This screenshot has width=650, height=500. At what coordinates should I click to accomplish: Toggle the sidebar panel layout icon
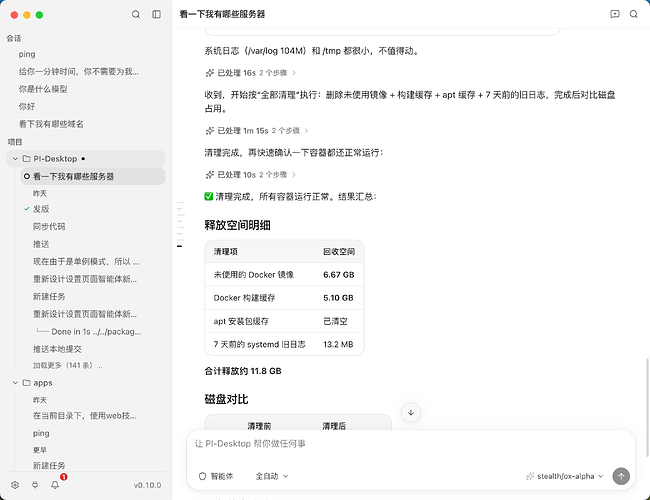pyautogui.click(x=157, y=15)
